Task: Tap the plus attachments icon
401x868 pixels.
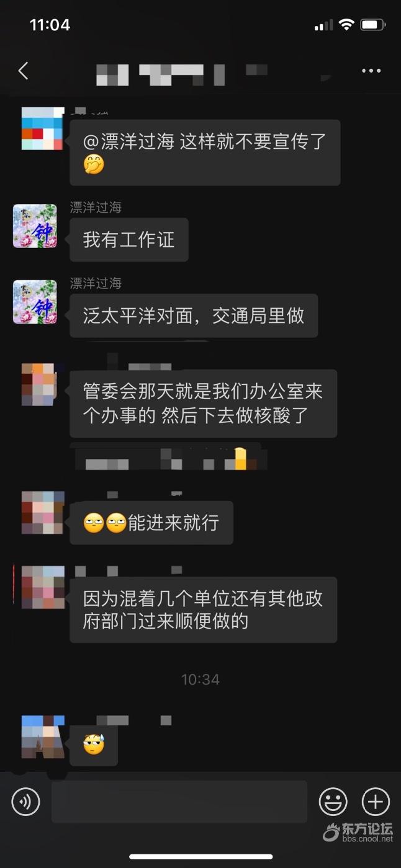Action: [x=376, y=802]
